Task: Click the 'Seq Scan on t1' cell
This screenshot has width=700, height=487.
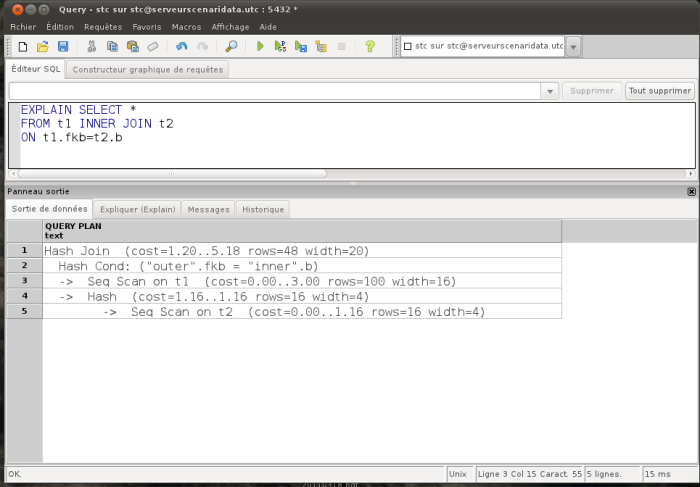Action: [x=302, y=281]
